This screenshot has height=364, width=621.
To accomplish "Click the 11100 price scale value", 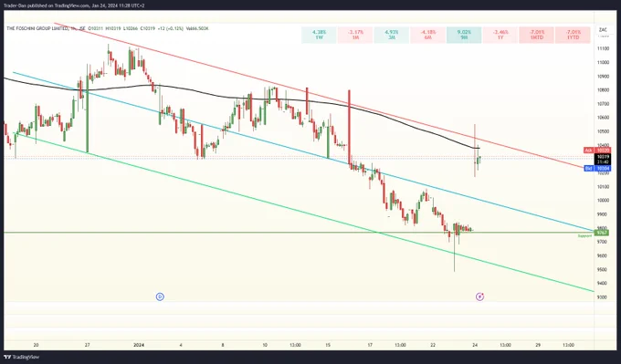I will pos(604,48).
